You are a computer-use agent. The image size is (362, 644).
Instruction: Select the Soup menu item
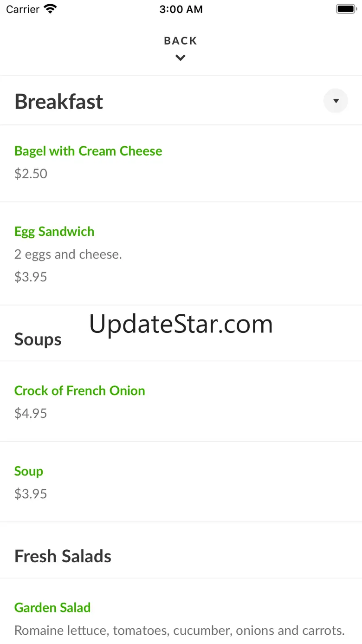click(x=181, y=482)
